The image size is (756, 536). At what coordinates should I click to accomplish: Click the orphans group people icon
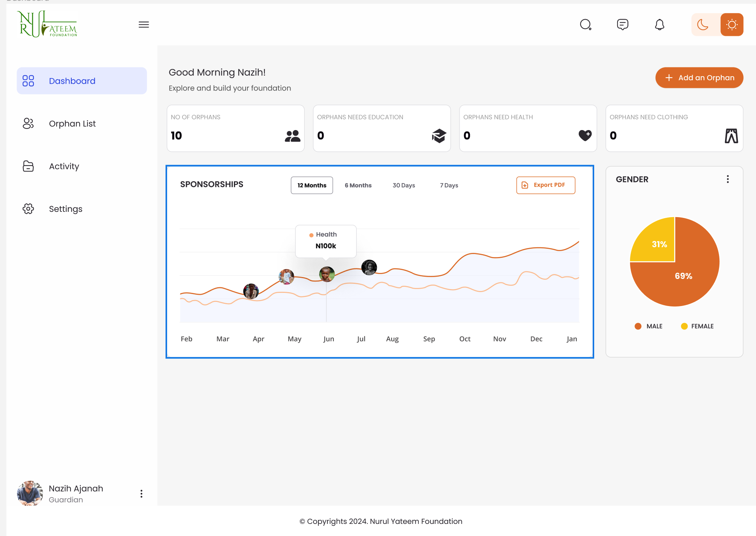292,136
